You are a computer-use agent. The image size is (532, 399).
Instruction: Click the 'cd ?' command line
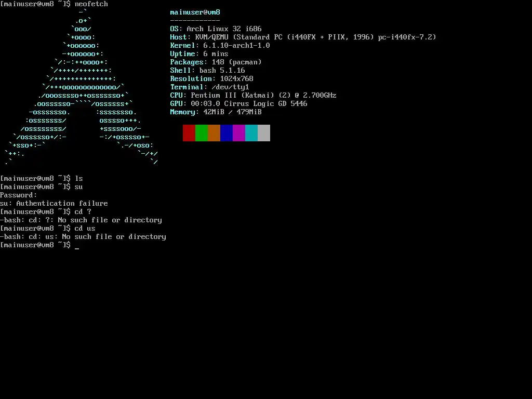[46, 212]
